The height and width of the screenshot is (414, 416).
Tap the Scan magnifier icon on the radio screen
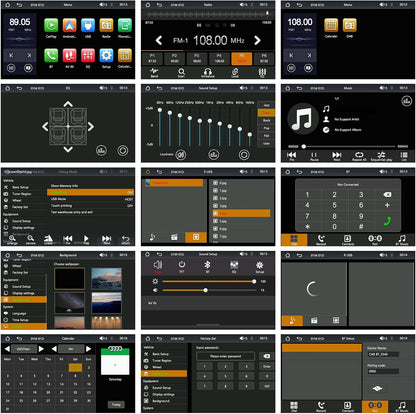pyautogui.click(x=181, y=72)
